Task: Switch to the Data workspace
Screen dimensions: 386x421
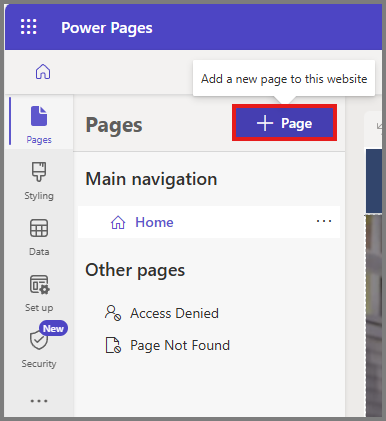Action: click(x=39, y=237)
